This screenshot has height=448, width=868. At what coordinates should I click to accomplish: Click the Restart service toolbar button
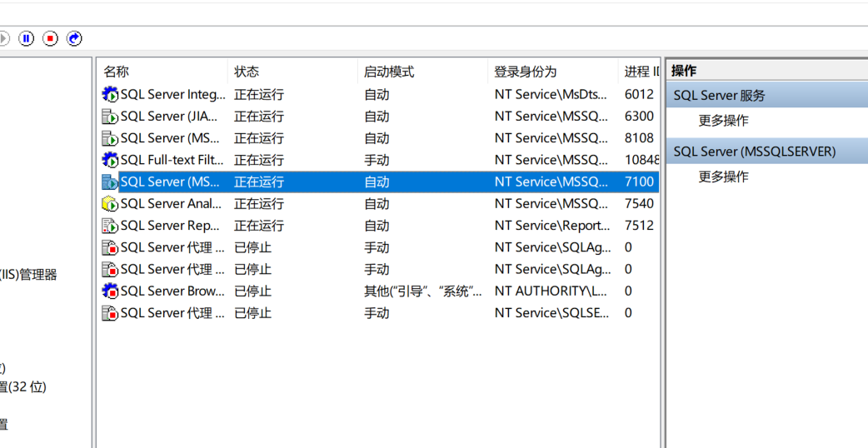[x=74, y=38]
